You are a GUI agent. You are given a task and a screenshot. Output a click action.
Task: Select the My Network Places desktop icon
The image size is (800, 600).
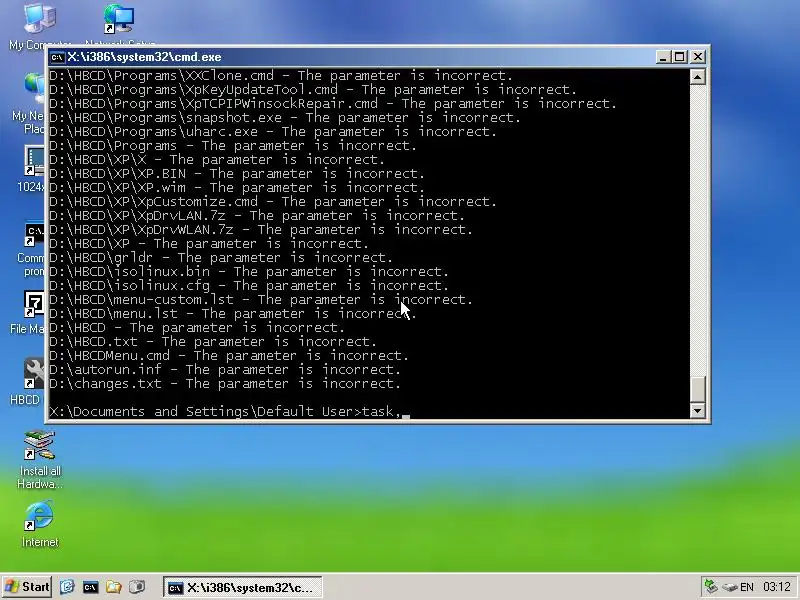click(31, 102)
